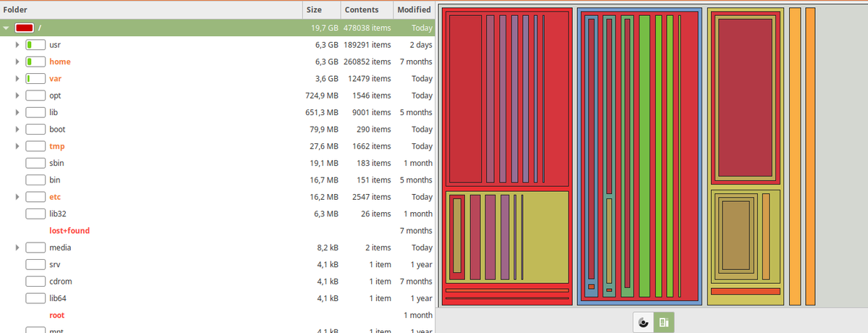
Task: Switch to the rings chart view
Action: (643, 323)
